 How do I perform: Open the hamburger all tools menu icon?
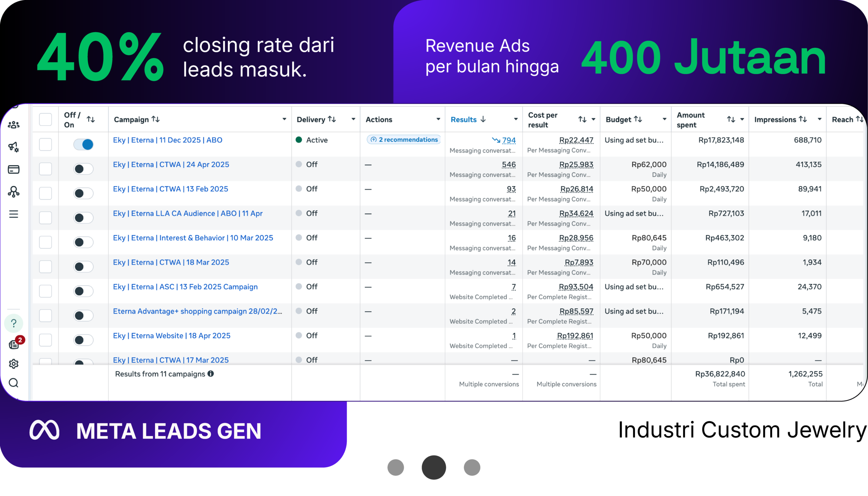tap(14, 214)
